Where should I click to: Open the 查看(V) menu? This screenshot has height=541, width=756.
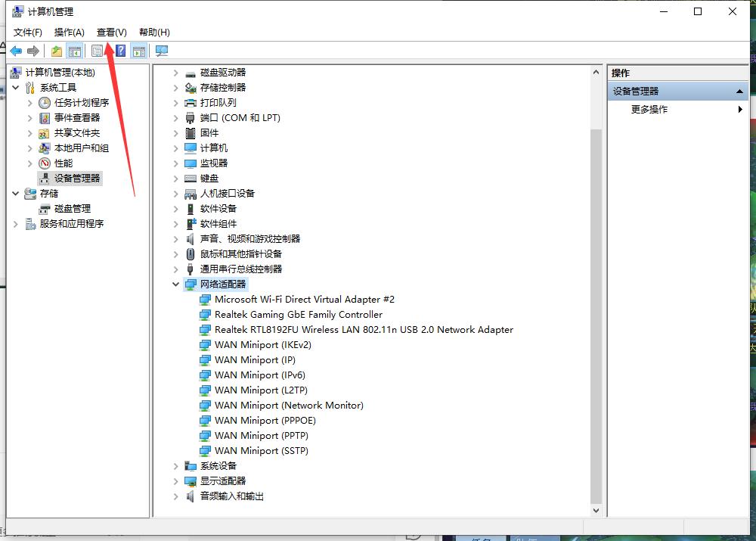111,33
